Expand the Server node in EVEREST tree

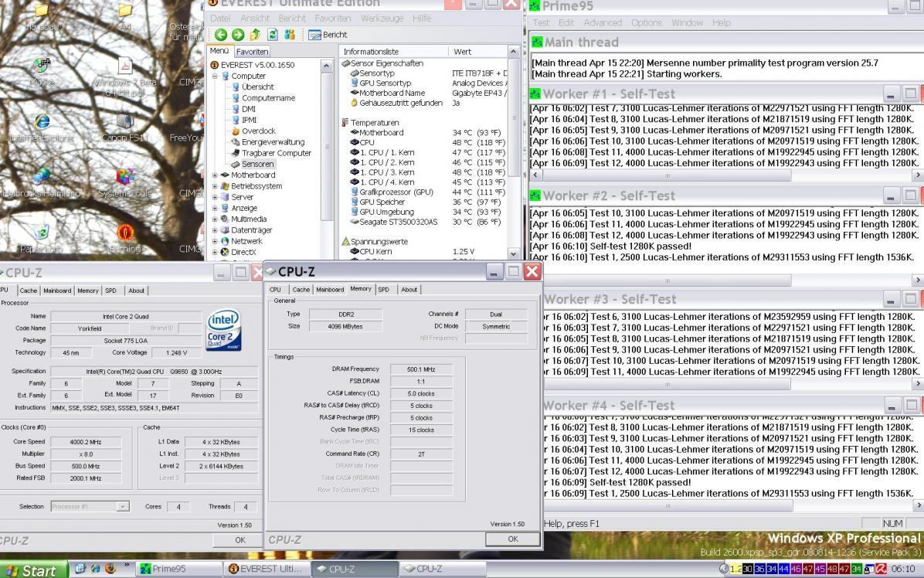point(215,197)
